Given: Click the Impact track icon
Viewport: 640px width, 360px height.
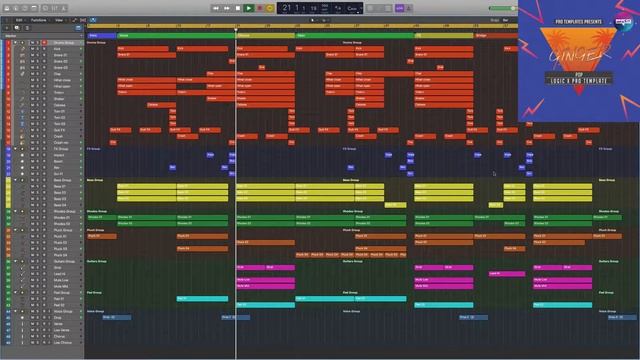Looking at the screenshot, I should coord(22,155).
